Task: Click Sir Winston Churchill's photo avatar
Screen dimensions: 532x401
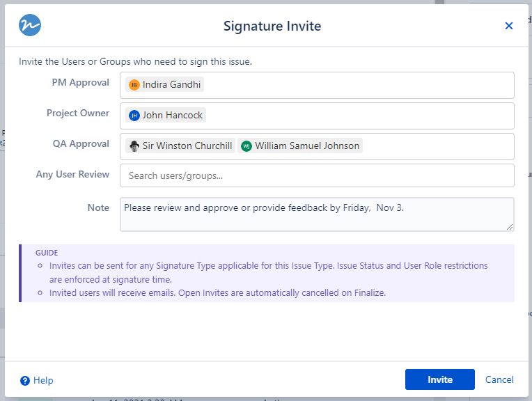Action: (x=134, y=146)
